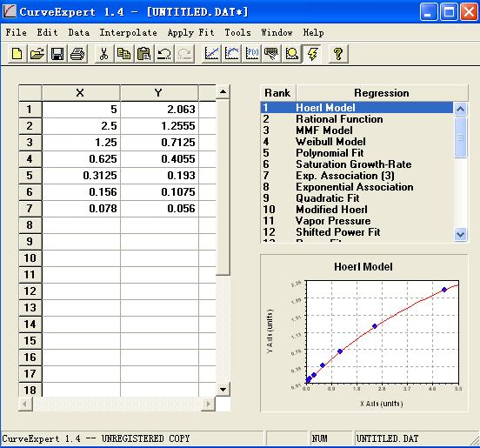This screenshot has height=448, width=480.
Task: Click the Y column header
Action: click(x=159, y=93)
